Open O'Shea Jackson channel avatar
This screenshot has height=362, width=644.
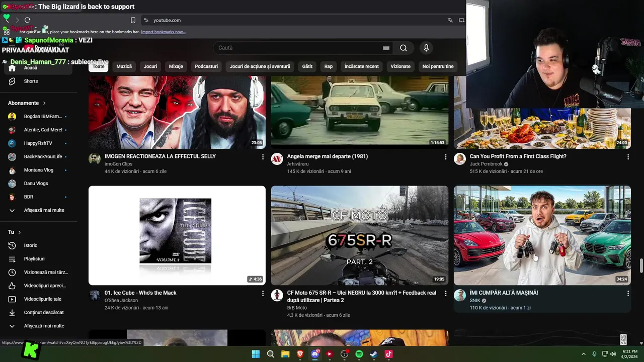pyautogui.click(x=95, y=295)
